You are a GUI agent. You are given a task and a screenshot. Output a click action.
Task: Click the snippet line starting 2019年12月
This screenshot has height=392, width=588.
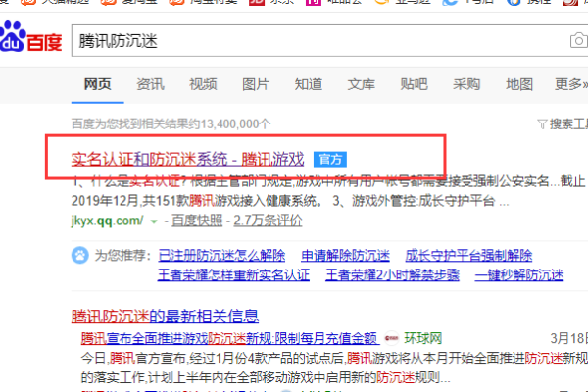290,201
